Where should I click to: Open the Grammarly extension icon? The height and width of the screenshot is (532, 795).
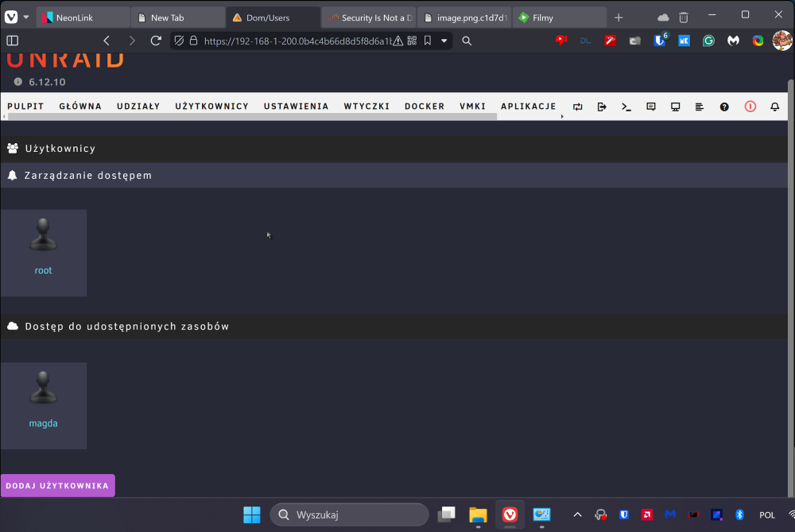point(708,41)
